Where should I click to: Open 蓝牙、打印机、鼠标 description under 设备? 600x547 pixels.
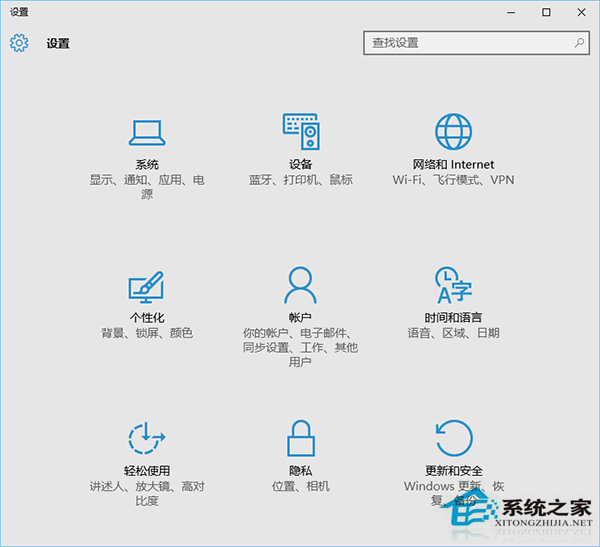coord(300,180)
